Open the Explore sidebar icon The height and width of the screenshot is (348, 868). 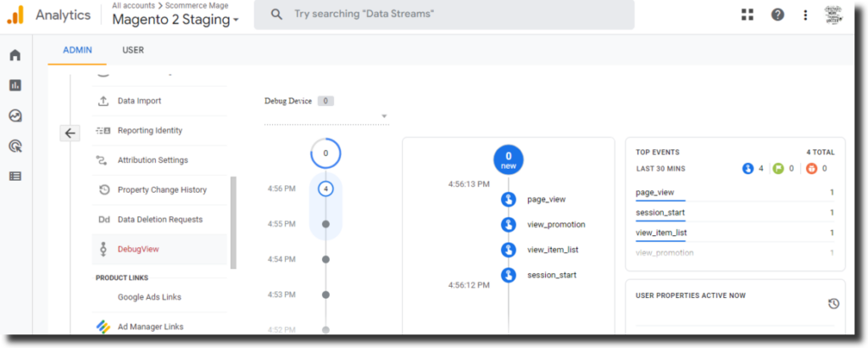(x=15, y=115)
